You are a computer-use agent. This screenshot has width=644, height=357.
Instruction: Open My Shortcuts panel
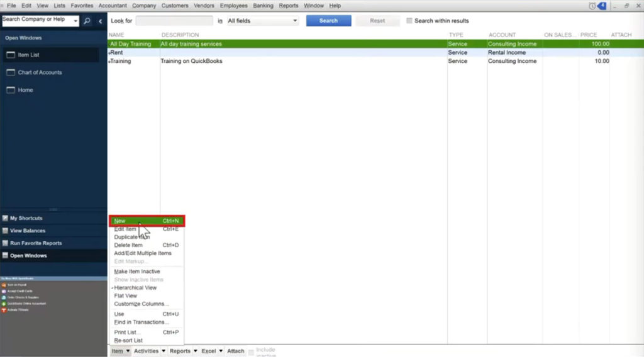coord(26,218)
